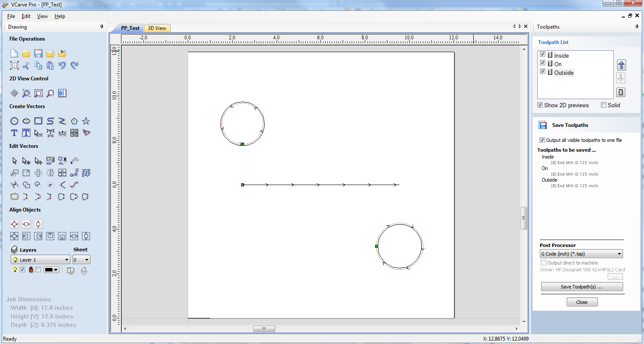
Task: Redo the last undone action
Action: pyautogui.click(x=74, y=65)
